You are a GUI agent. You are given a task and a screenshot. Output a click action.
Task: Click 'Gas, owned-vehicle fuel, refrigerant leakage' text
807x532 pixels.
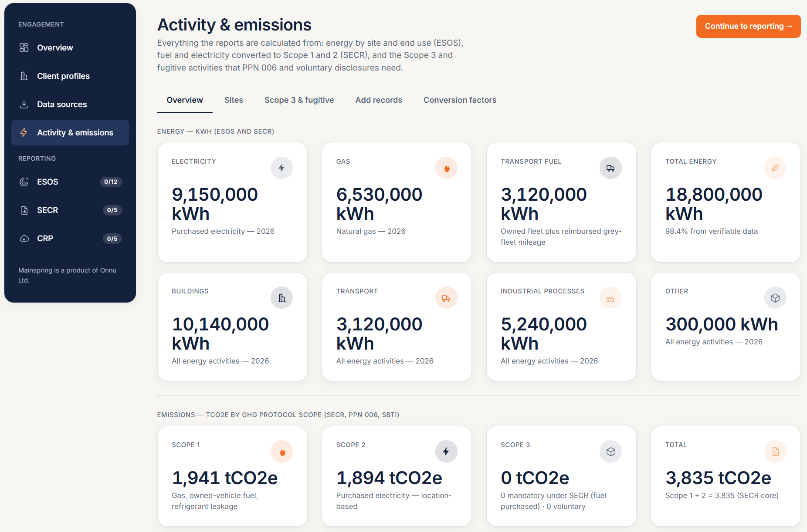(215, 501)
